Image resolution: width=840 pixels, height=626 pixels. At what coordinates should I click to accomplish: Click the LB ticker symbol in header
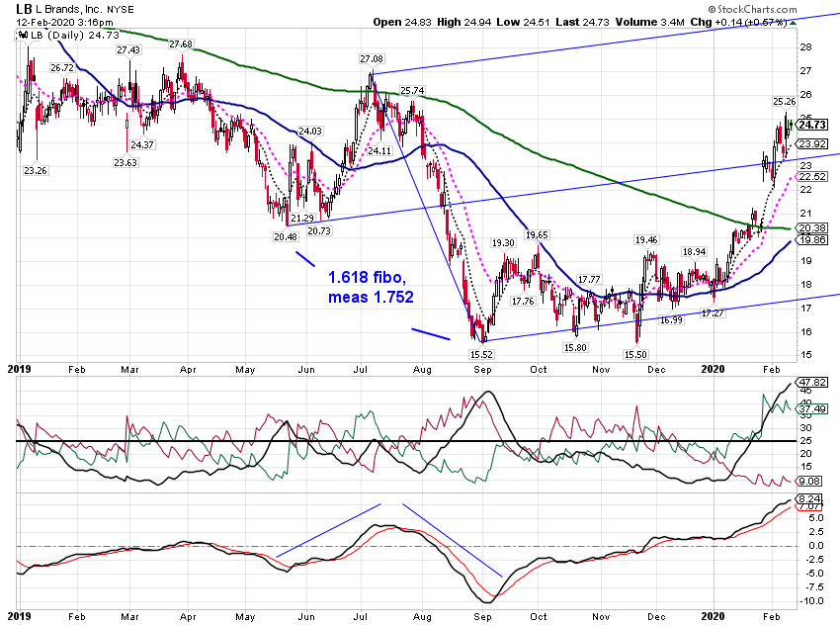[x=24, y=9]
